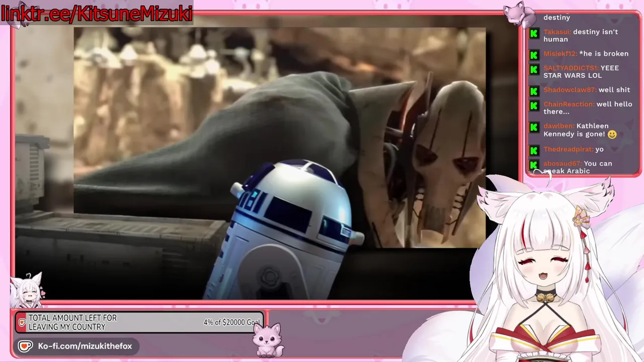Click Takasui's green K badge
This screenshot has height=362, width=644.
[x=534, y=34]
